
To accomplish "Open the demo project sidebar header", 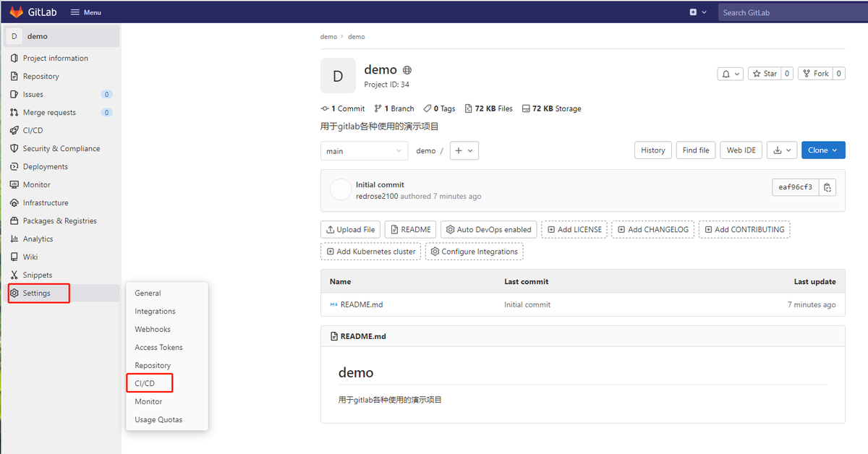I will click(62, 36).
